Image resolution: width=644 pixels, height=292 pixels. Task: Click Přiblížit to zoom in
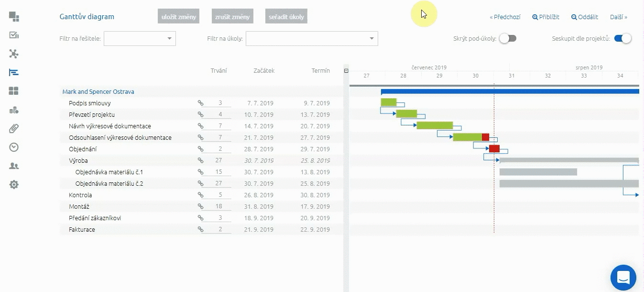[x=546, y=17]
